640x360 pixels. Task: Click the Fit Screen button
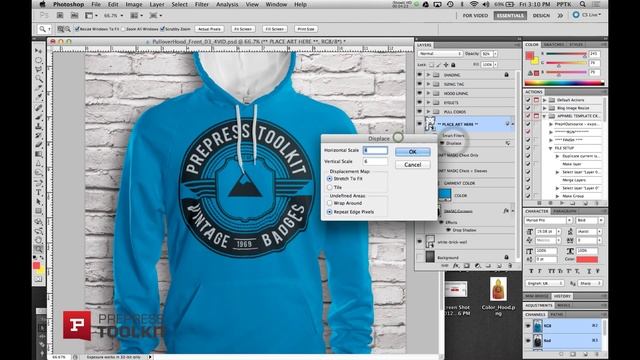click(x=243, y=29)
